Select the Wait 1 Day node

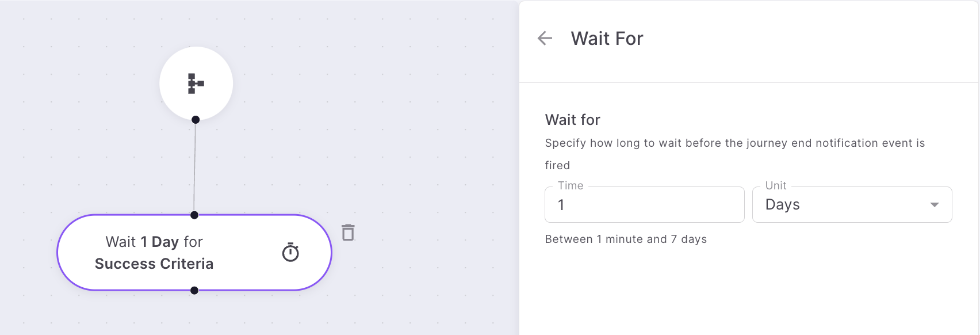[194, 253]
